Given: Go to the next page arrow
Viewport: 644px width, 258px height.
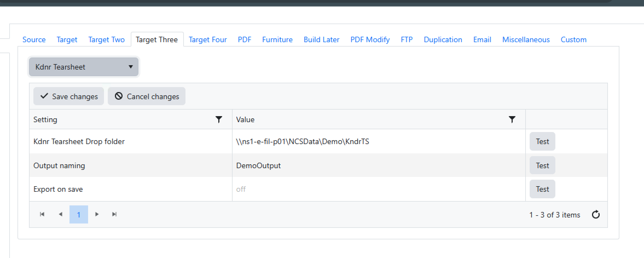Looking at the screenshot, I should tap(97, 214).
